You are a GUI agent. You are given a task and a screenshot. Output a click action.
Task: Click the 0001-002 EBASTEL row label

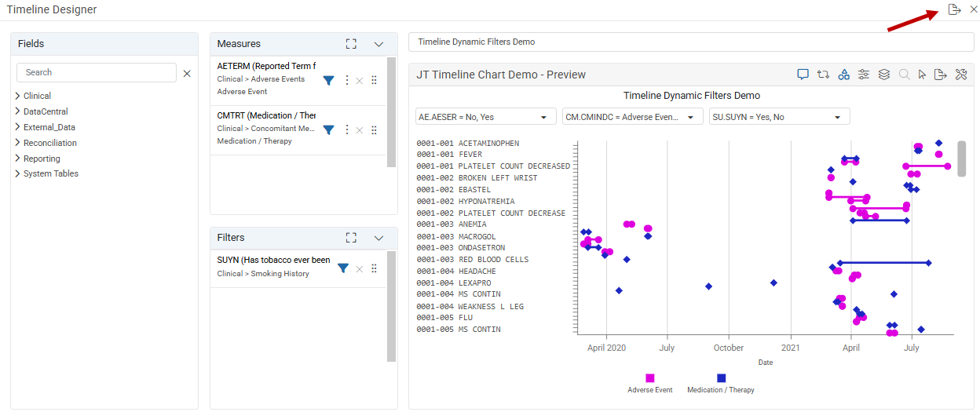pyautogui.click(x=454, y=190)
